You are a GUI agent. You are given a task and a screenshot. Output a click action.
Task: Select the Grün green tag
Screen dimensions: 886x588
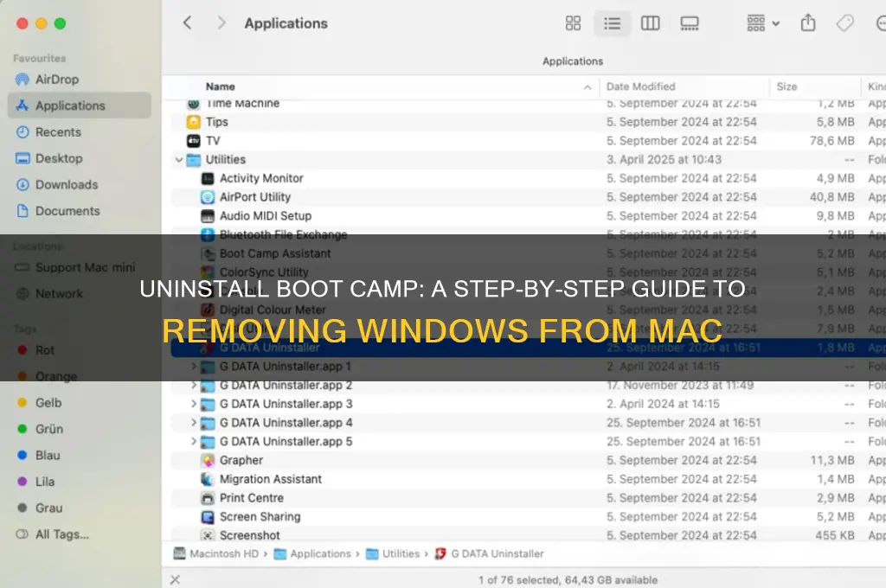(40, 429)
